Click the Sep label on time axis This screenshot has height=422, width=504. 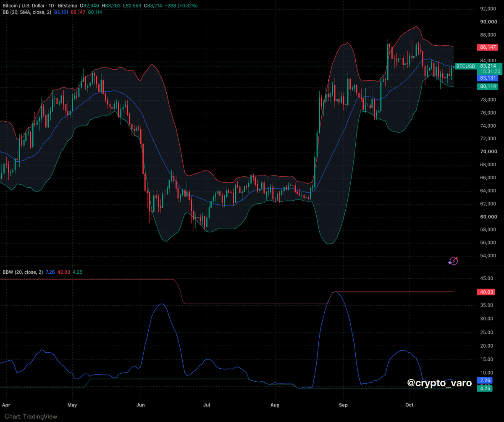coord(343,405)
